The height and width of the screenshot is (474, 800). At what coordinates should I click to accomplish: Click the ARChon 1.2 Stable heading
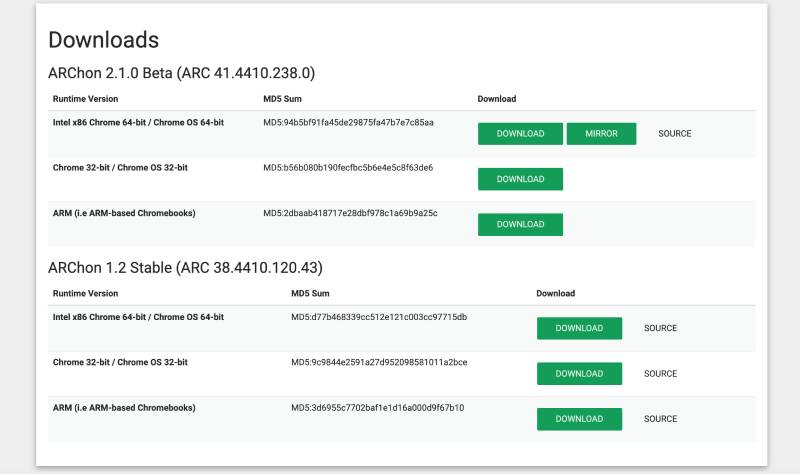click(185, 267)
